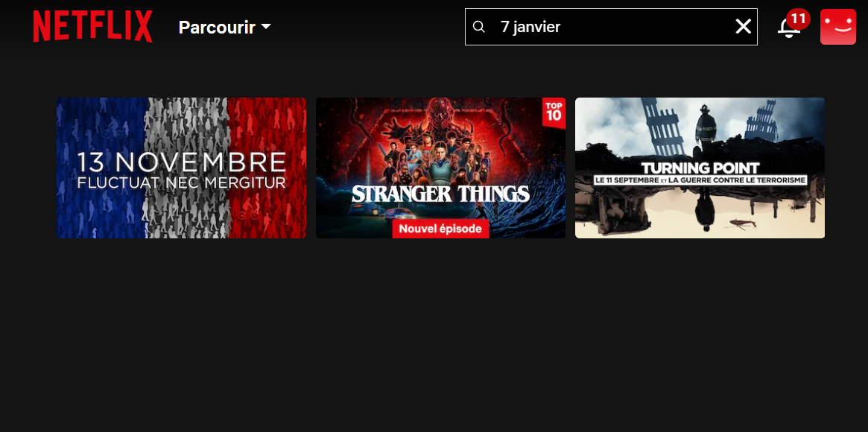
Task: Click the Fluctuat Nec Mergitur subtitle text
Action: (182, 182)
